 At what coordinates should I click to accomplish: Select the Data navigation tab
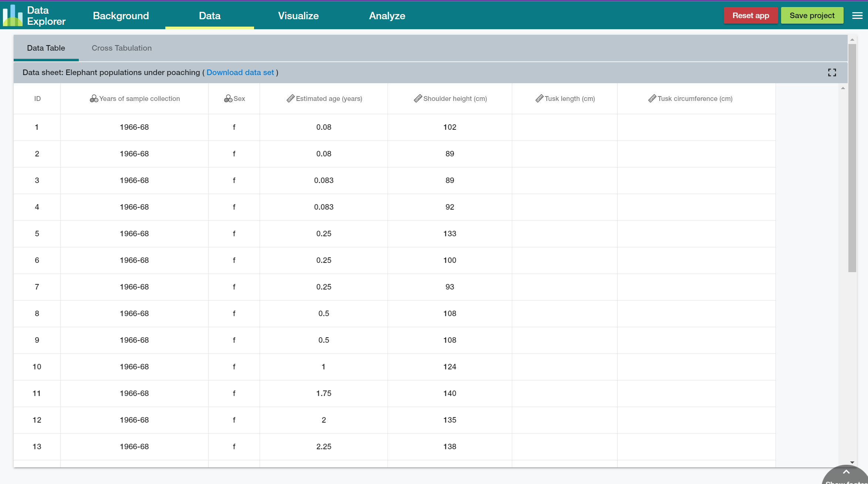tap(210, 16)
